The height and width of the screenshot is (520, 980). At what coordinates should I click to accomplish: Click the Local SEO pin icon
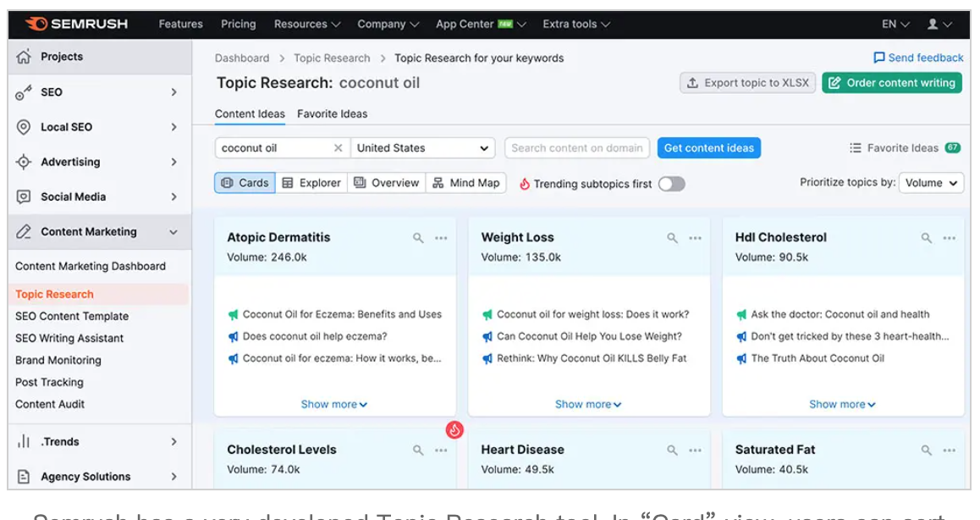23,127
